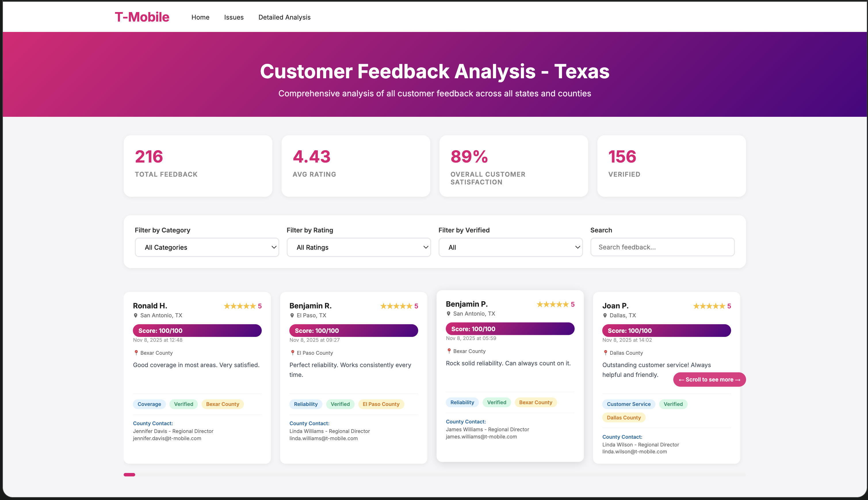The width and height of the screenshot is (868, 500).
Task: Click location pin icon beside San Antonio on Ronald H. card
Action: [x=135, y=315]
